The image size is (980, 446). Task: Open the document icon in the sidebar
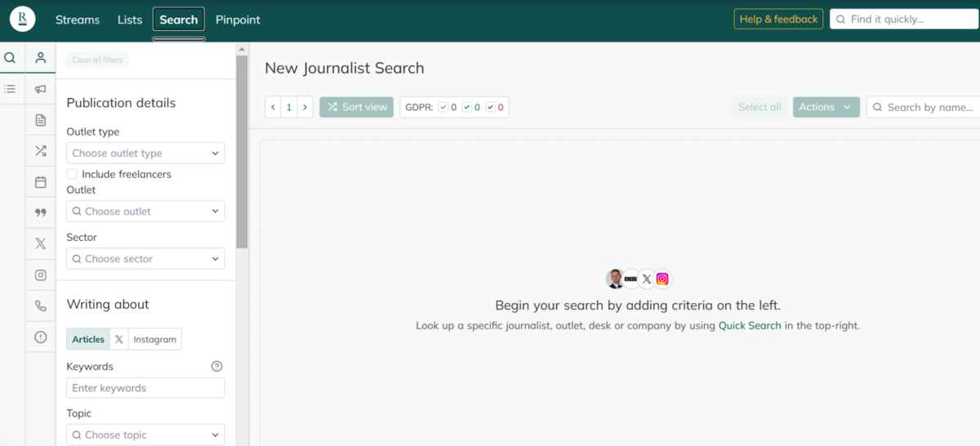point(40,120)
